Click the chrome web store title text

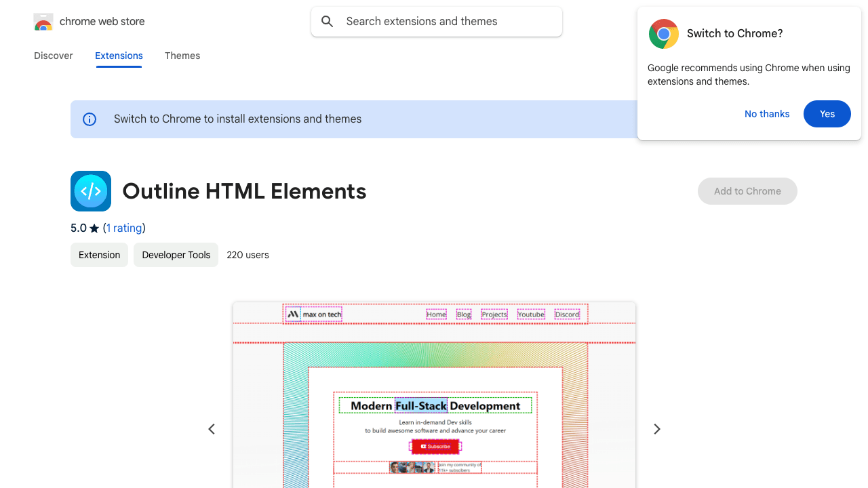(102, 22)
